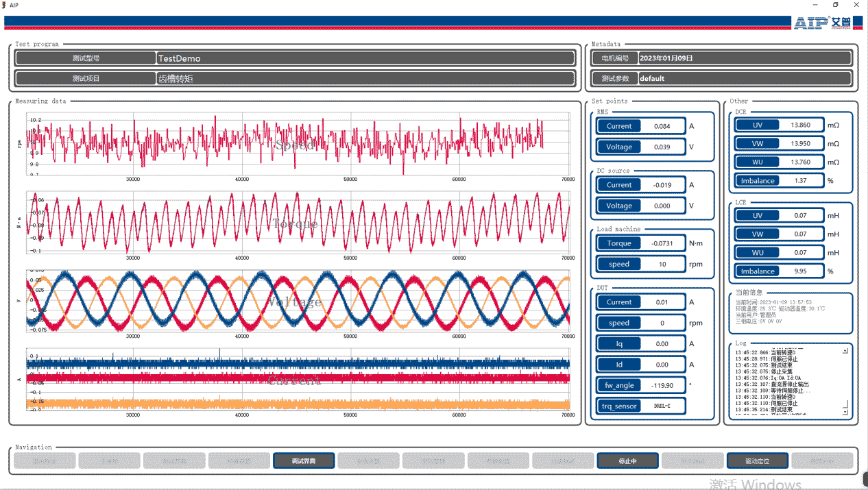The width and height of the screenshot is (868, 490).
Task: Click the 测试参数 default field
Action: pos(744,79)
